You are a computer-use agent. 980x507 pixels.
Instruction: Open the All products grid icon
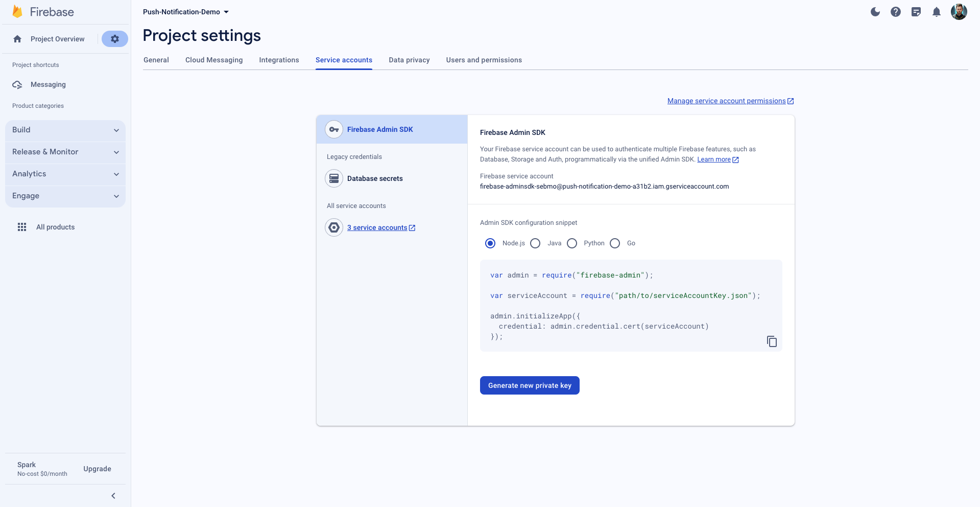[x=22, y=227]
